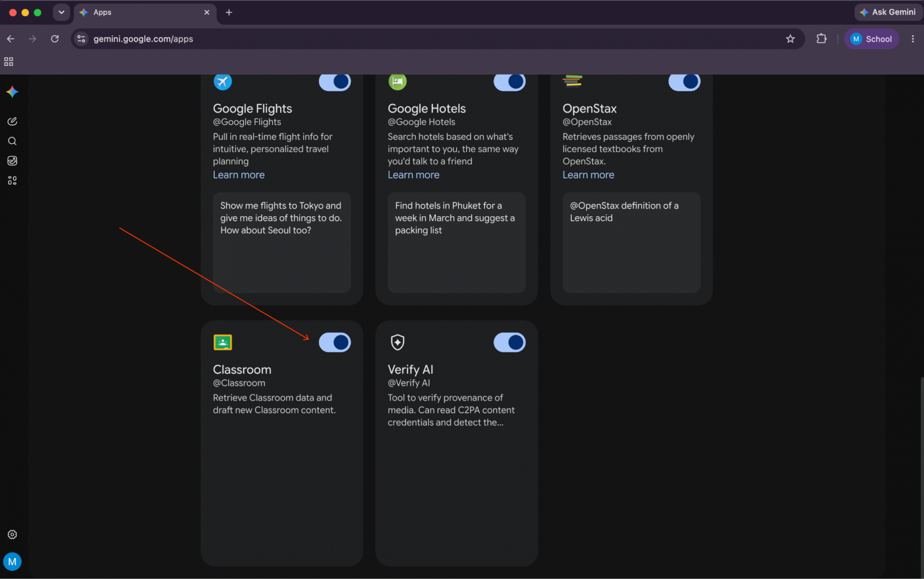The height and width of the screenshot is (579, 924).
Task: Click the Ask Gemini button
Action: click(888, 12)
